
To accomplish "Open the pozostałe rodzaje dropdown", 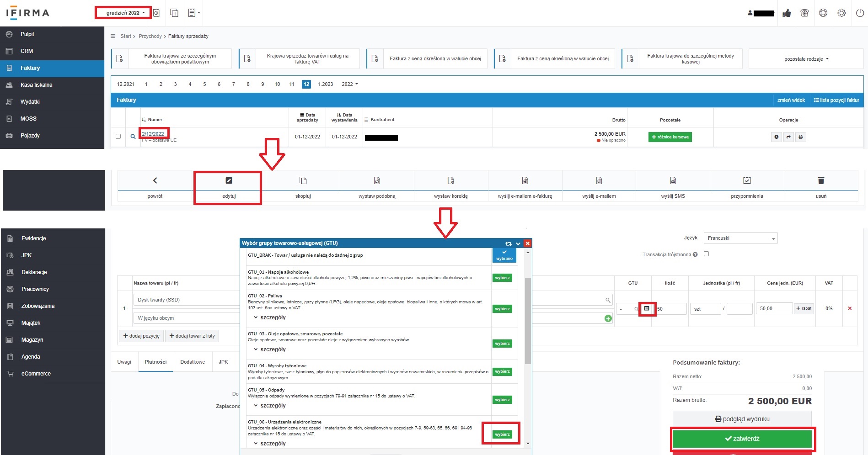I will pos(806,59).
